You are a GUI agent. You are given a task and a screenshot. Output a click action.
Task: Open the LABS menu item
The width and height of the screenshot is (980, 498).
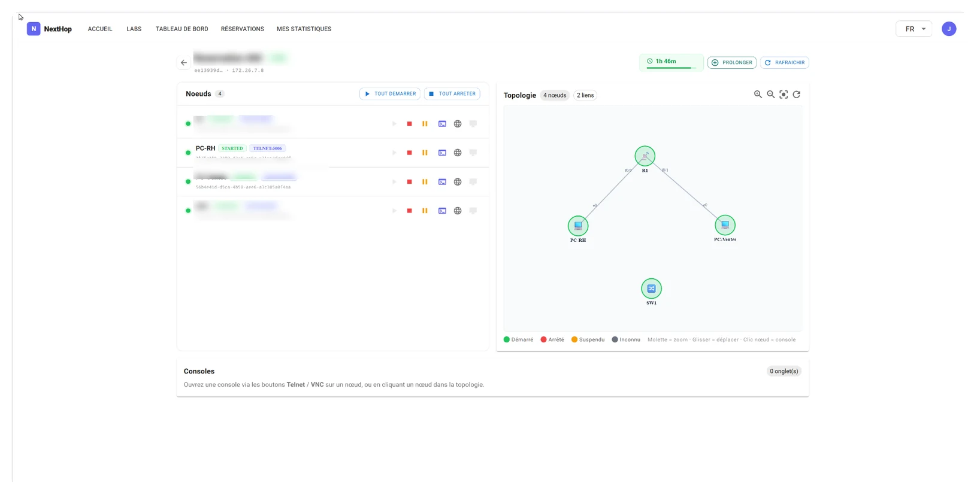point(134,29)
